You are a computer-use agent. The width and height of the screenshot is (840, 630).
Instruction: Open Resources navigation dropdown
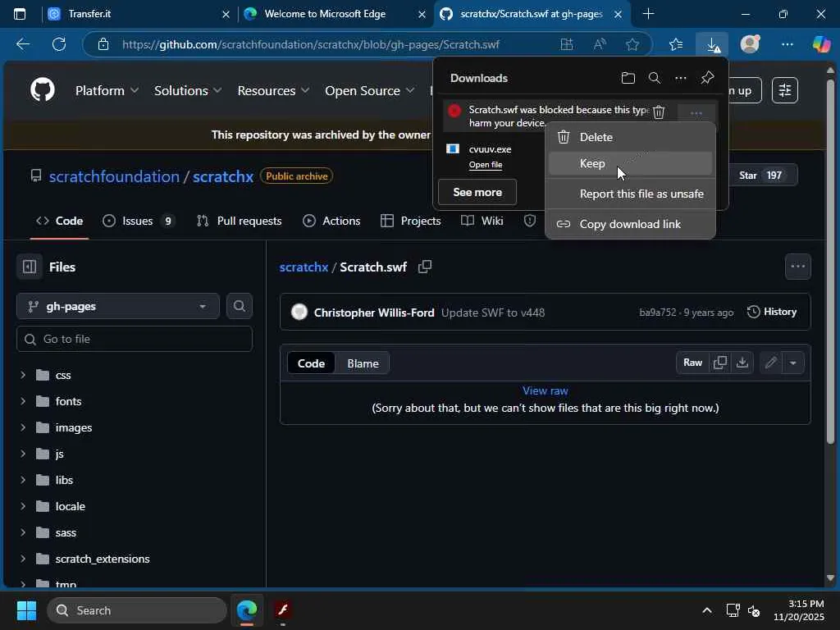coord(273,90)
